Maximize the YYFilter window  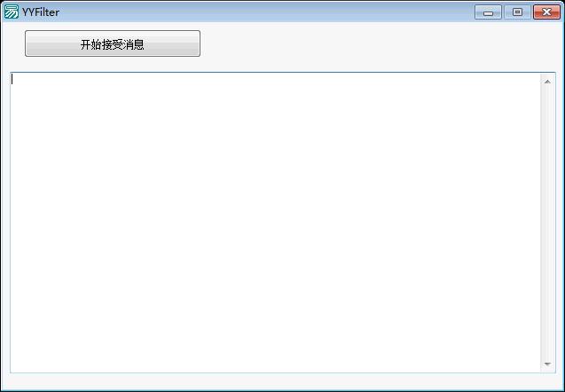click(517, 12)
